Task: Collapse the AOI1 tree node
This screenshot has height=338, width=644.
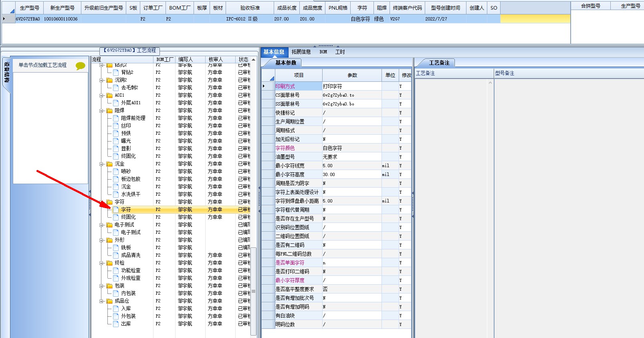Action: click(102, 95)
